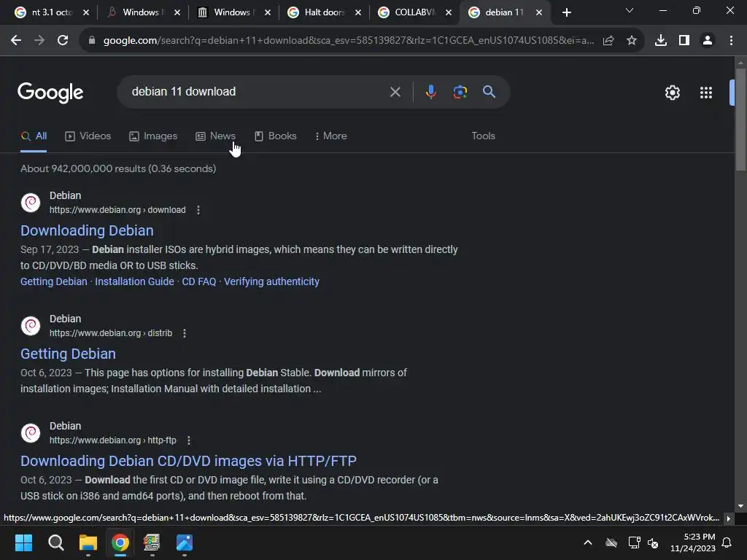Open the Windows Start menu
Viewport: 747px width, 560px height.
23,542
